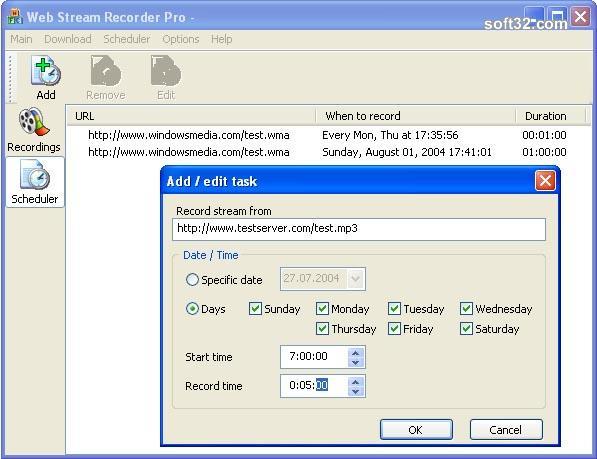The height and width of the screenshot is (459, 597).
Task: Open the Options menu
Action: coord(181,39)
